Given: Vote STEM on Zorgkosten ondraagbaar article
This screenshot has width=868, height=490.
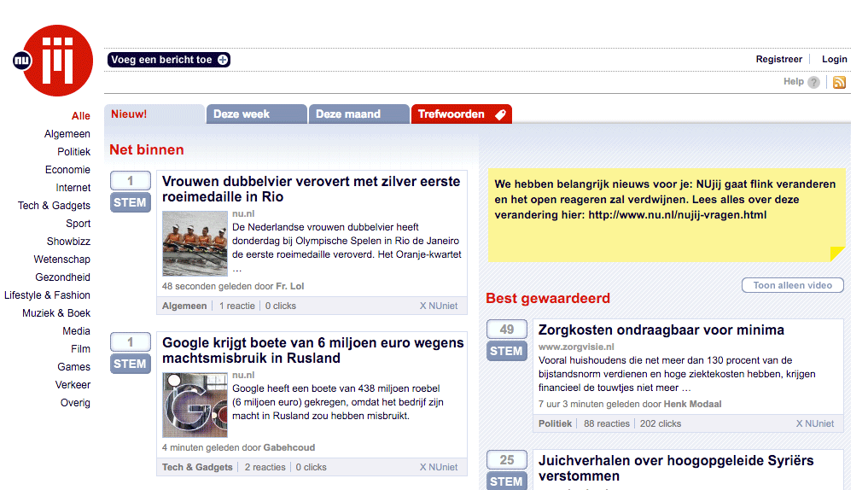Looking at the screenshot, I should click(506, 351).
